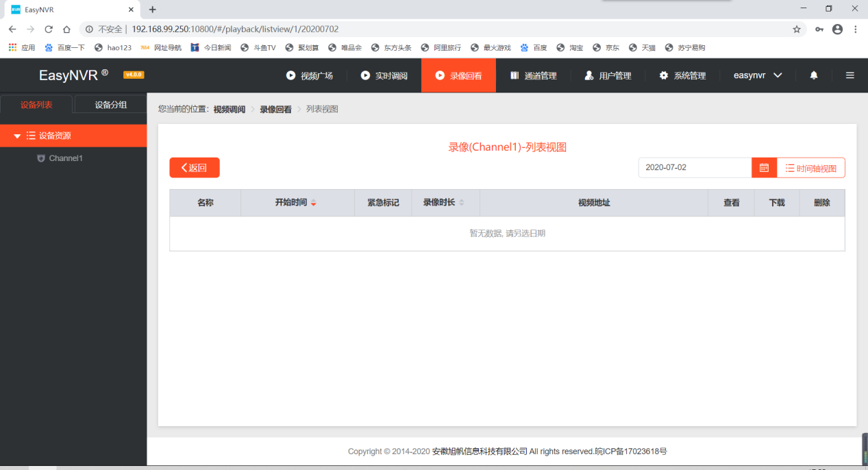Navigate back with browser back arrow
This screenshot has height=470, width=868.
(x=12, y=29)
